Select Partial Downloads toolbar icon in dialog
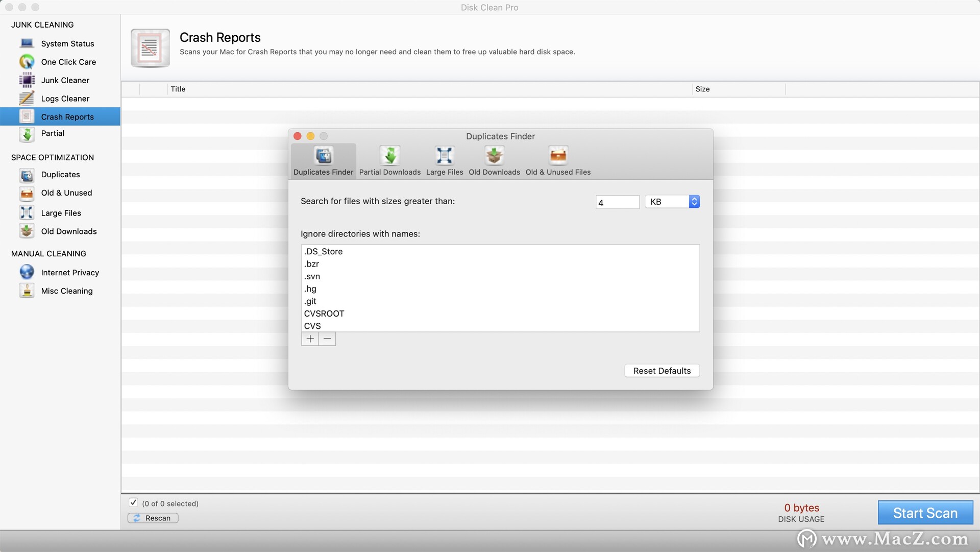 390,155
